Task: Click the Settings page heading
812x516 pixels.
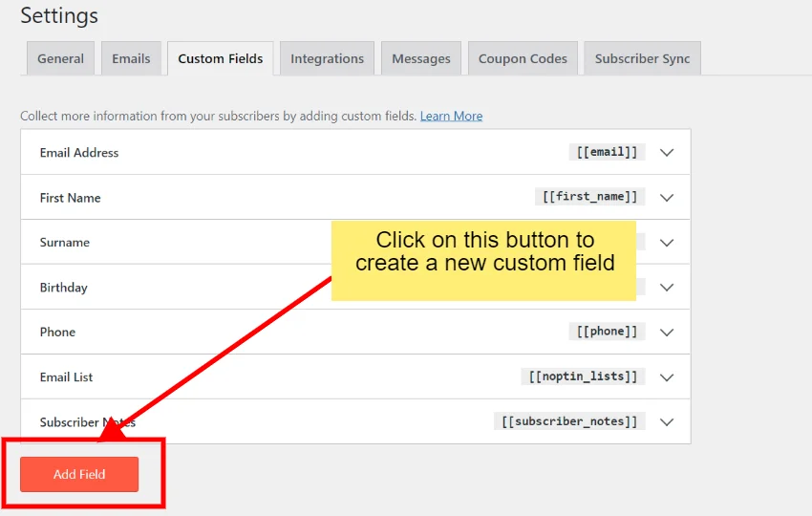Action: (x=59, y=15)
